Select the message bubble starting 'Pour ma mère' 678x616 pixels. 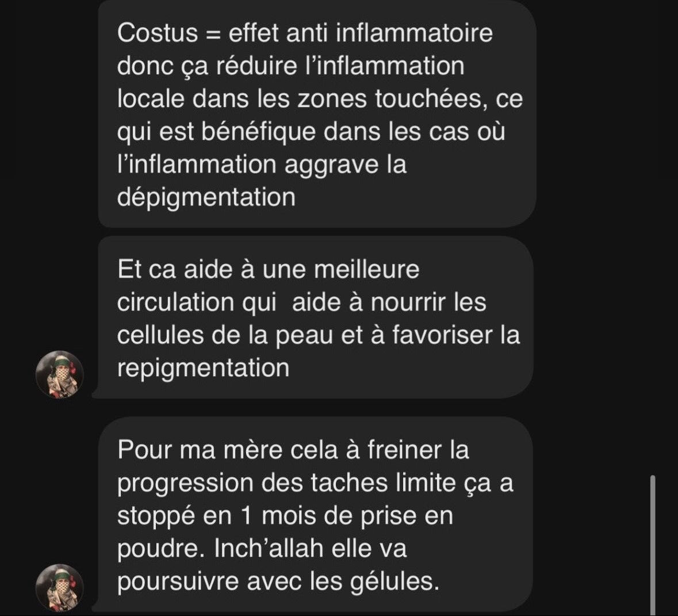316,514
